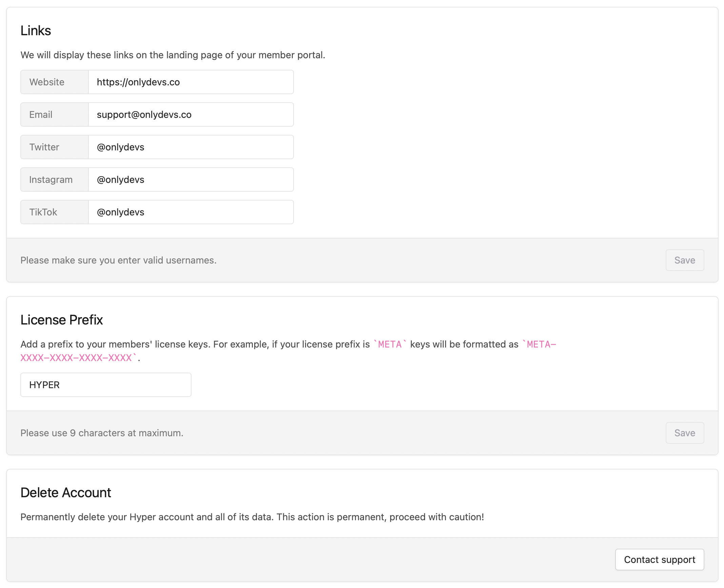Click the Email field label
The height and width of the screenshot is (588, 724).
coord(41,114)
